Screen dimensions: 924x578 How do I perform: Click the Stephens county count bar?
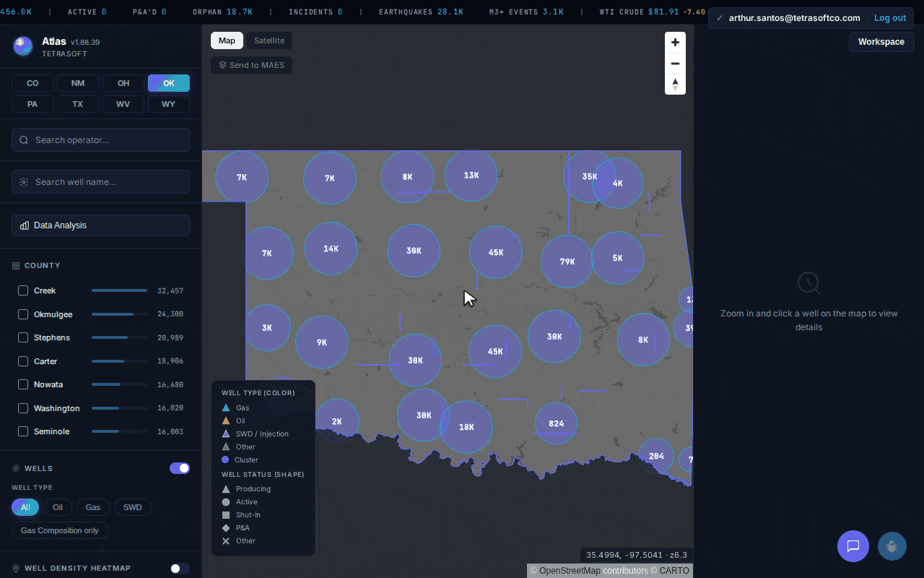tap(119, 337)
